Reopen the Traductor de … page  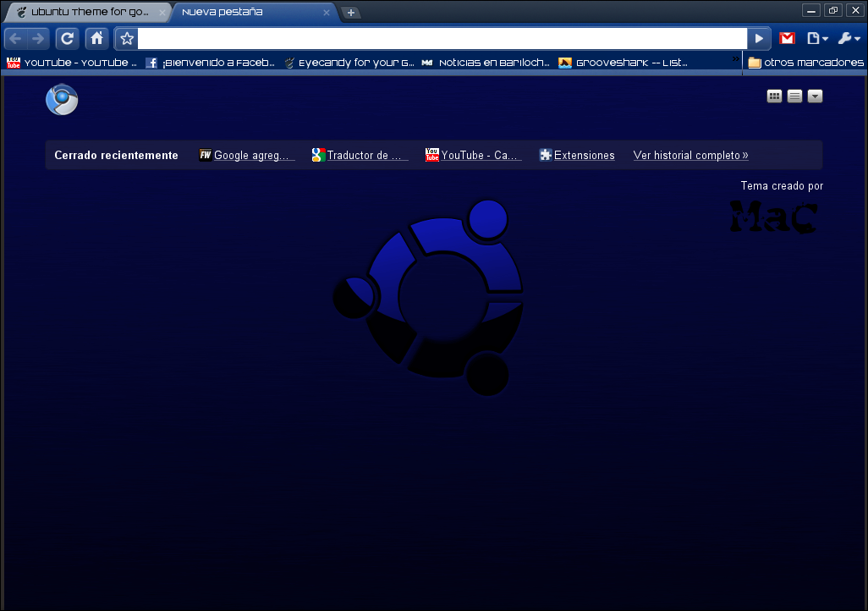360,155
